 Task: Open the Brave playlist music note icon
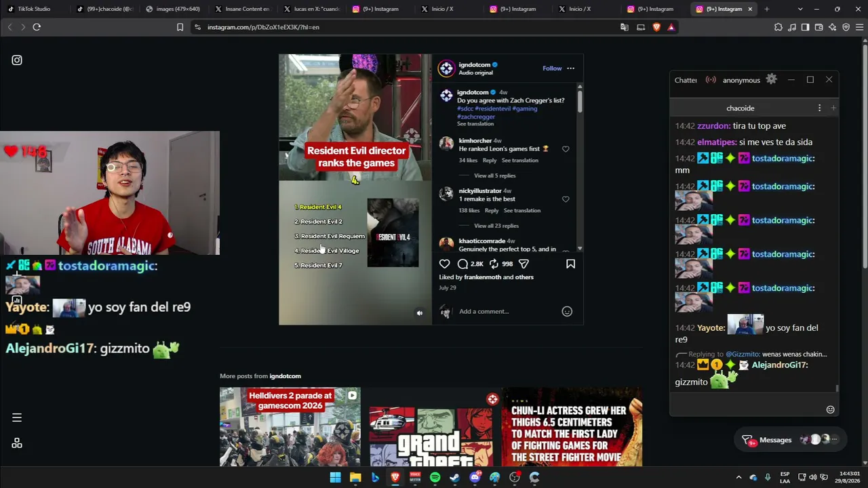(791, 27)
